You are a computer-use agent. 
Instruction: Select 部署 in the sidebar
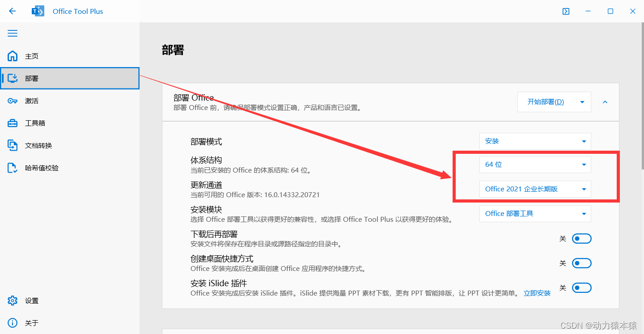click(70, 78)
